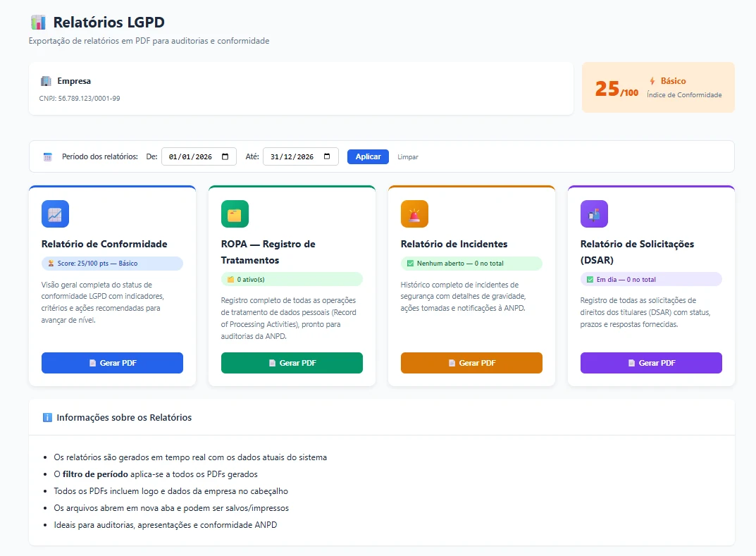Click the check icon in Nenhum aberto badge
Screen dimensions: 756x556
[410, 264]
